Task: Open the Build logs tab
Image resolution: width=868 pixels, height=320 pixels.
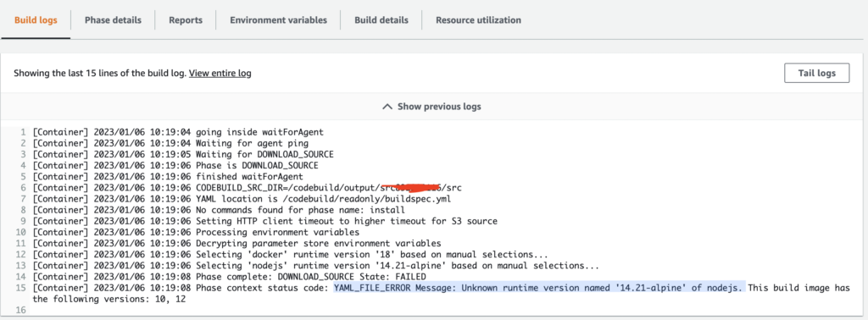Action: (x=36, y=20)
